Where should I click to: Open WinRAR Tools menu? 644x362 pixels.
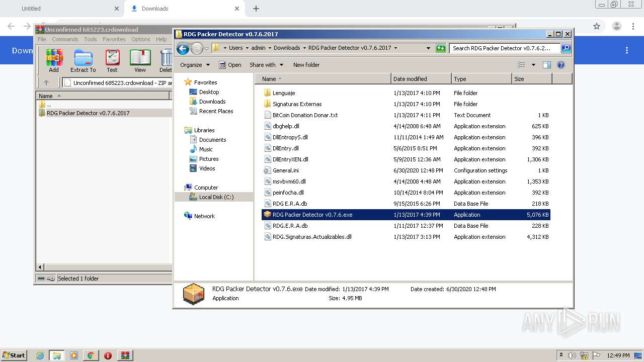click(x=91, y=39)
